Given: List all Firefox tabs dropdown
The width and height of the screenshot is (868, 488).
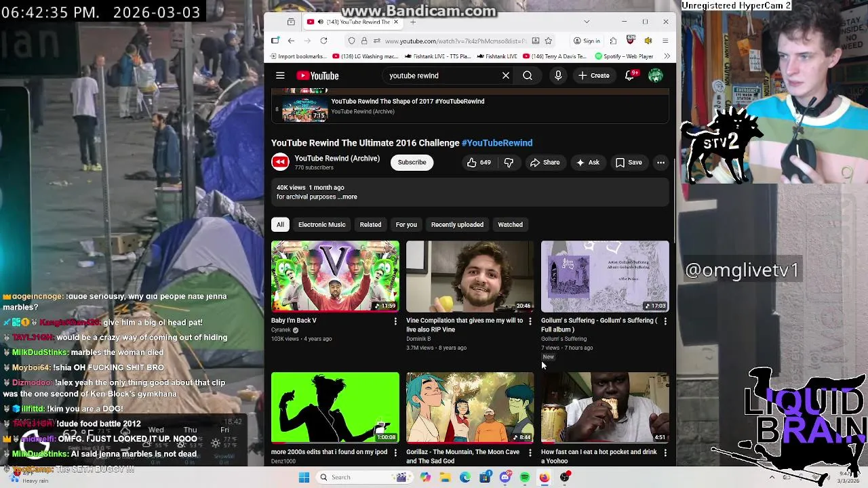Looking at the screenshot, I should (x=587, y=22).
